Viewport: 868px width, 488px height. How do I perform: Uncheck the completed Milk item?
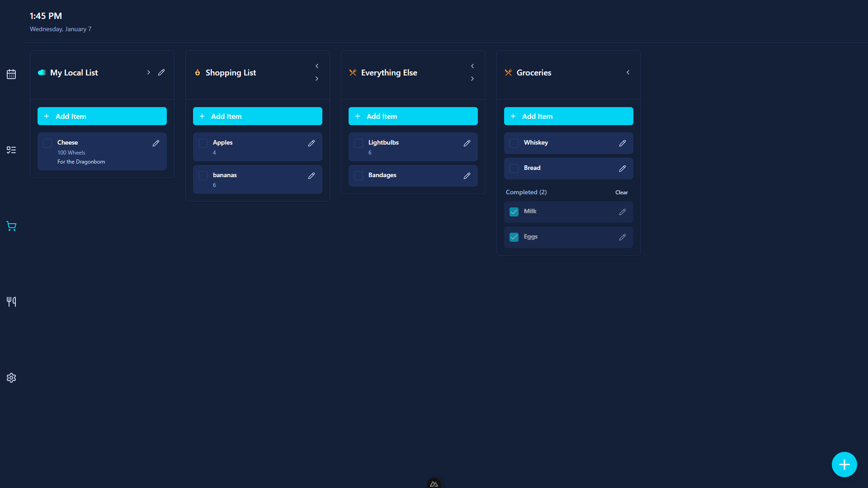click(514, 212)
